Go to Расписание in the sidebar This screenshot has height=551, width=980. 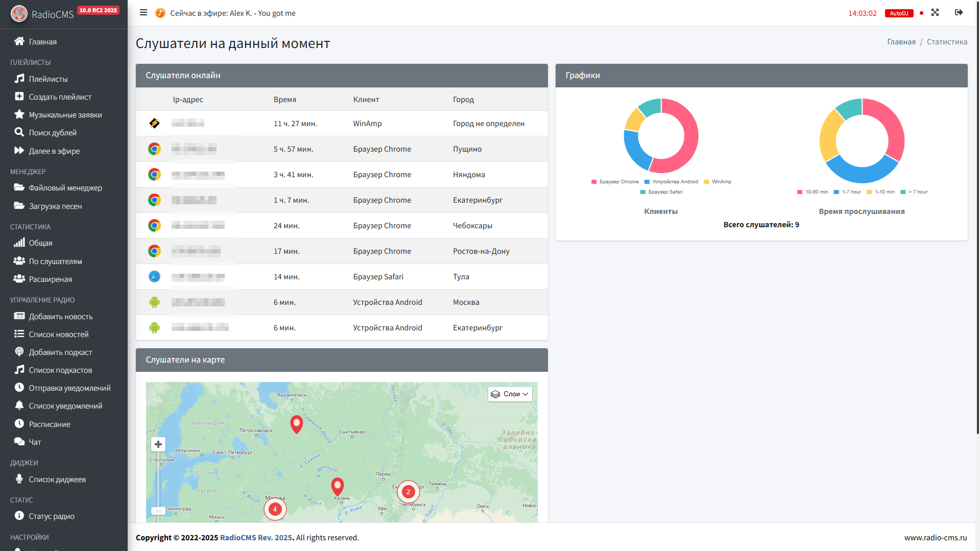tap(50, 424)
